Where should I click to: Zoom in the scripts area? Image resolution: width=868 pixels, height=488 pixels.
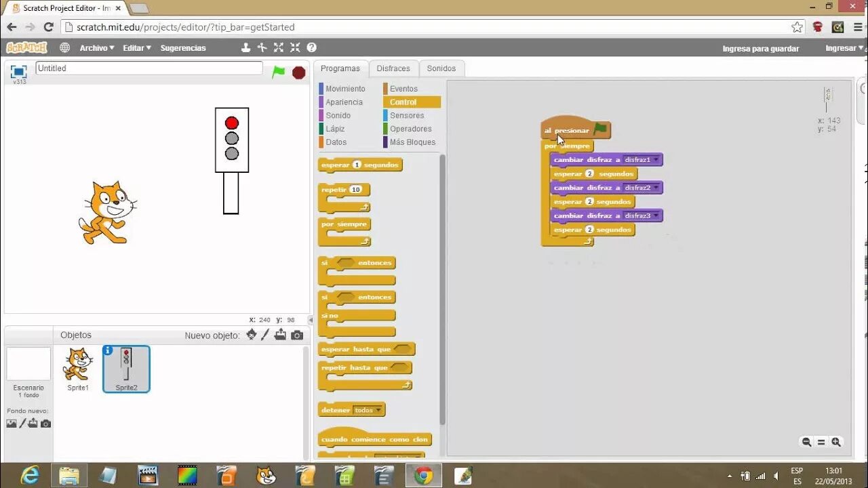point(836,442)
